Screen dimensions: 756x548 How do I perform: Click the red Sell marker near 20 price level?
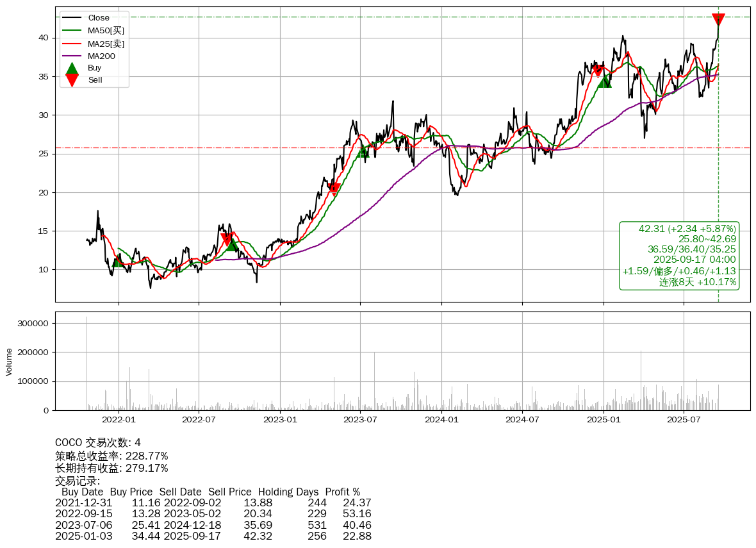[334, 189]
